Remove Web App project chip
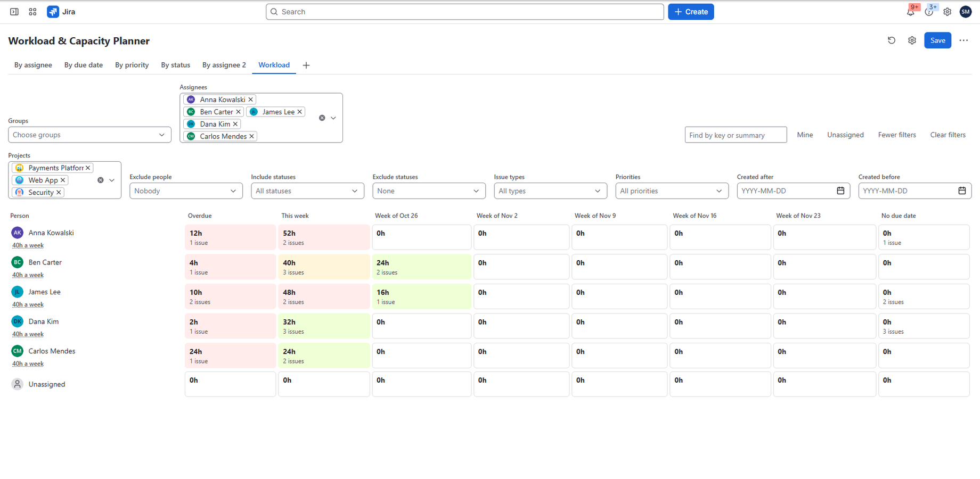980x479 pixels. (62, 180)
